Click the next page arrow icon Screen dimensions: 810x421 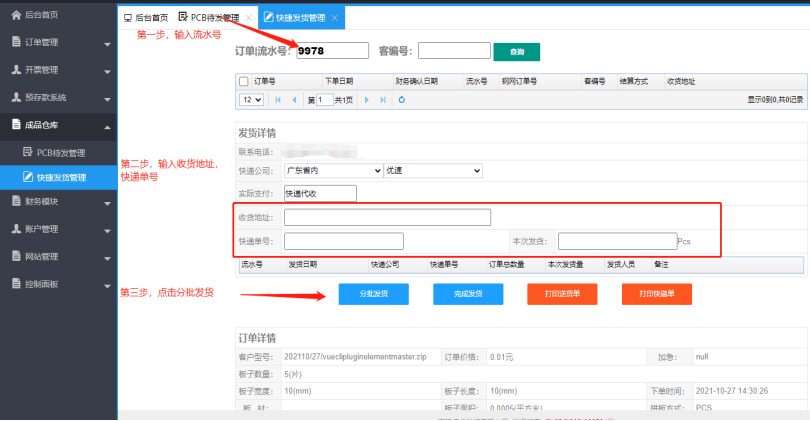[x=367, y=100]
